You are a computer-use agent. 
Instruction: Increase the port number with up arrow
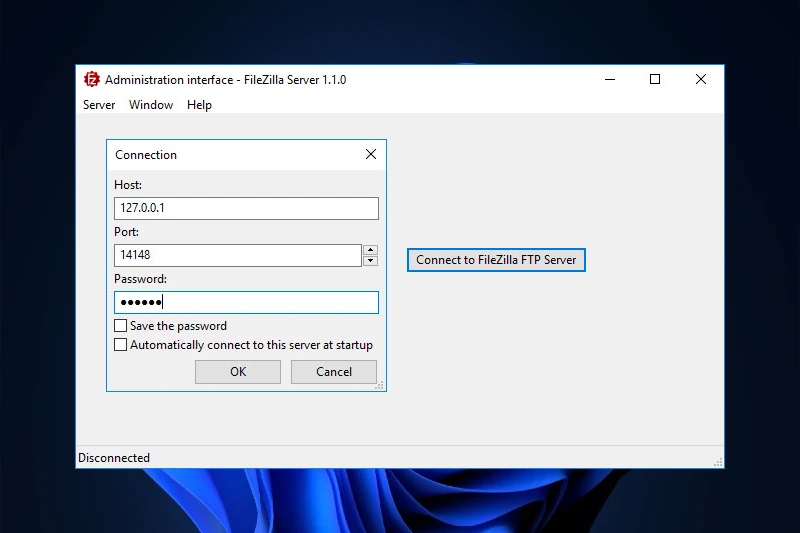pos(370,250)
